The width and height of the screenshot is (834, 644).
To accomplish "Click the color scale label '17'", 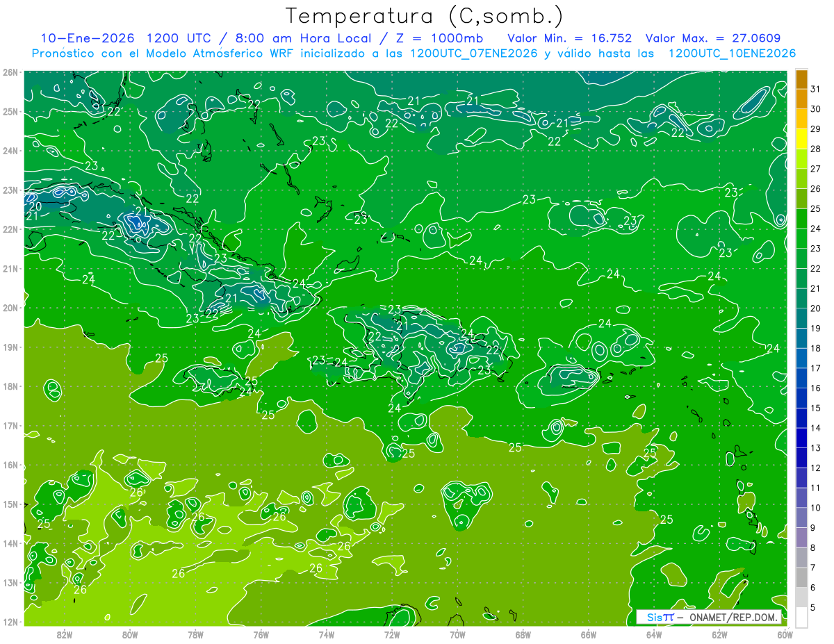I will point(816,368).
